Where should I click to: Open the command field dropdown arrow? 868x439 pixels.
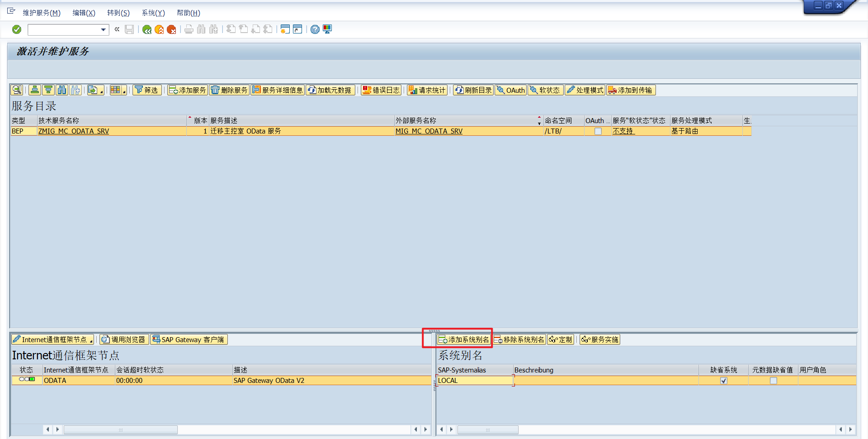(104, 30)
